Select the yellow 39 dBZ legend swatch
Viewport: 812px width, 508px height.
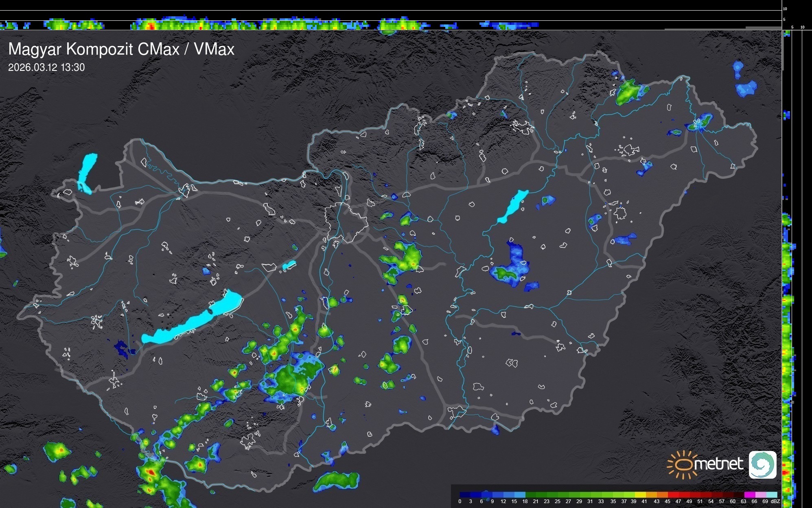(640, 495)
